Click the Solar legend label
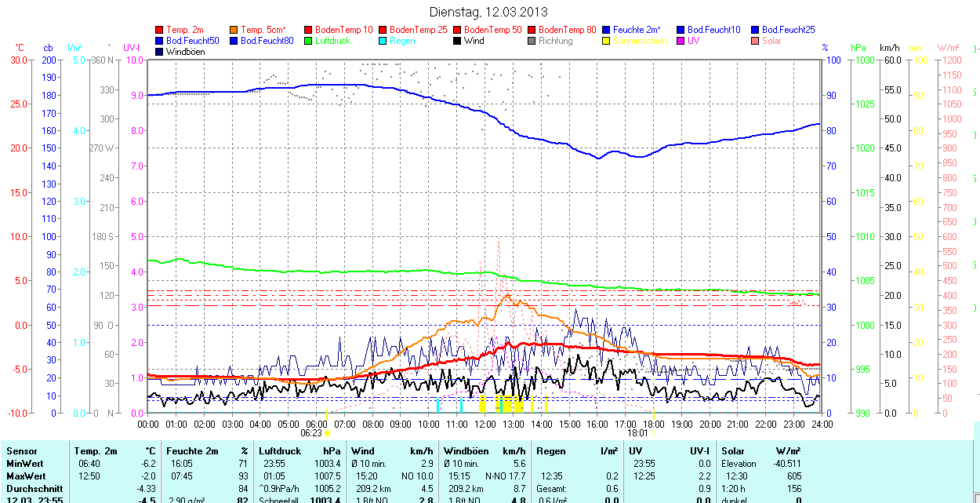980x503 pixels. pos(771,41)
